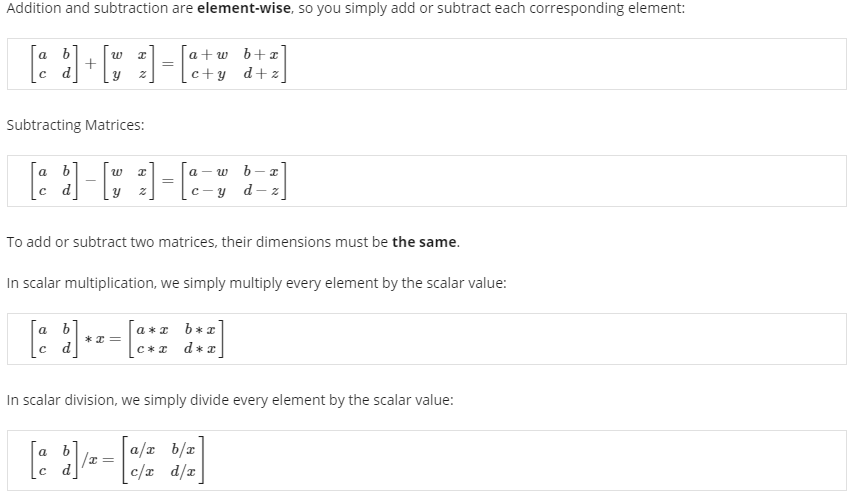Click the bold "element-wise" text
858x495 pixels.
(x=247, y=8)
